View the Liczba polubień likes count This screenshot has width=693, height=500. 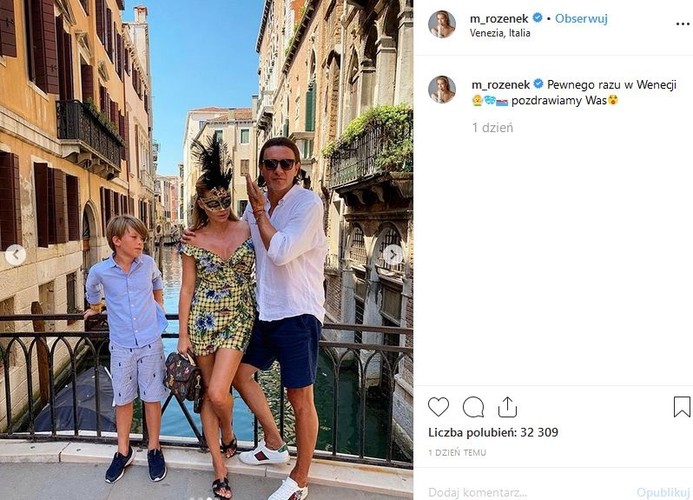[x=493, y=432]
